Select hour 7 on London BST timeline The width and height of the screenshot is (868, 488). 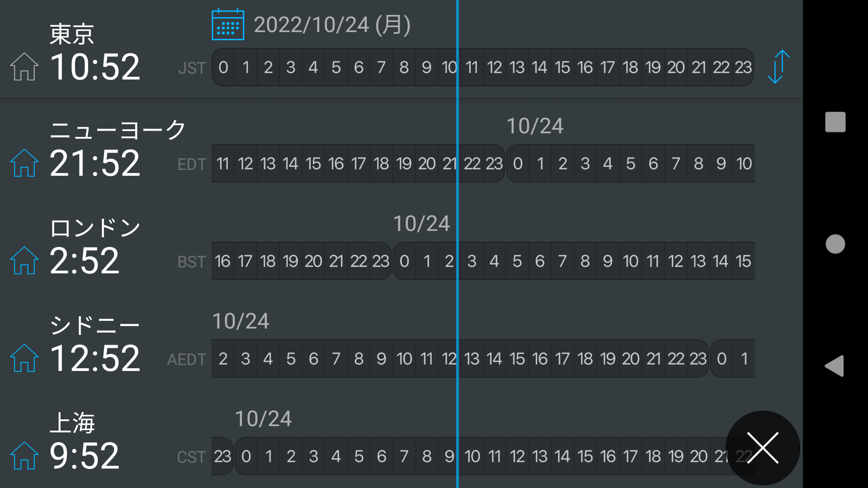(562, 261)
